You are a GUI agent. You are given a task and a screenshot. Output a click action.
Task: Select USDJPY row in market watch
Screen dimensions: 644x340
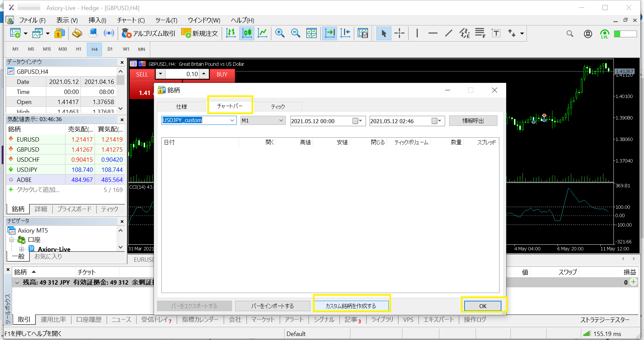(65, 170)
